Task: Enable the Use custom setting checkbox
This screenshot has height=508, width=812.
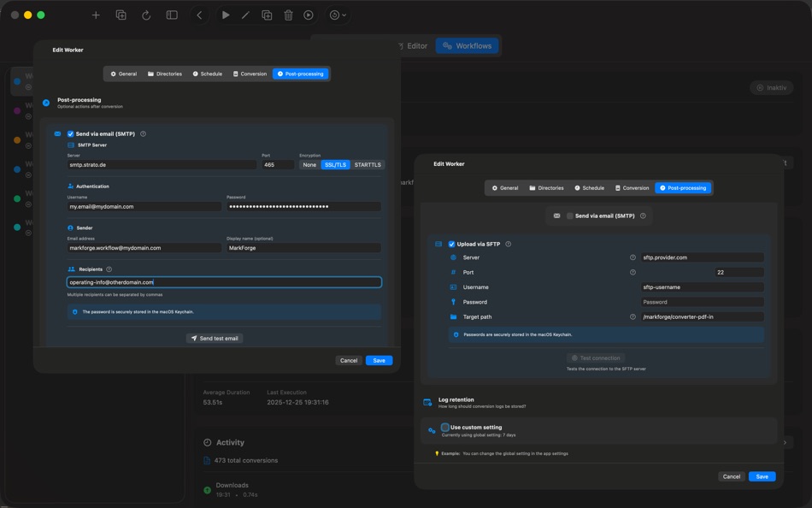Action: pos(444,427)
